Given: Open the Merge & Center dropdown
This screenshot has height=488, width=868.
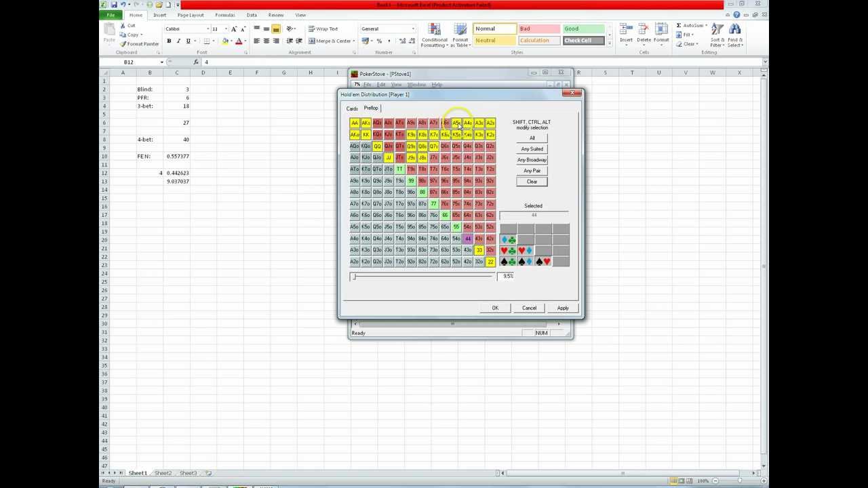Looking at the screenshot, I should pos(354,41).
